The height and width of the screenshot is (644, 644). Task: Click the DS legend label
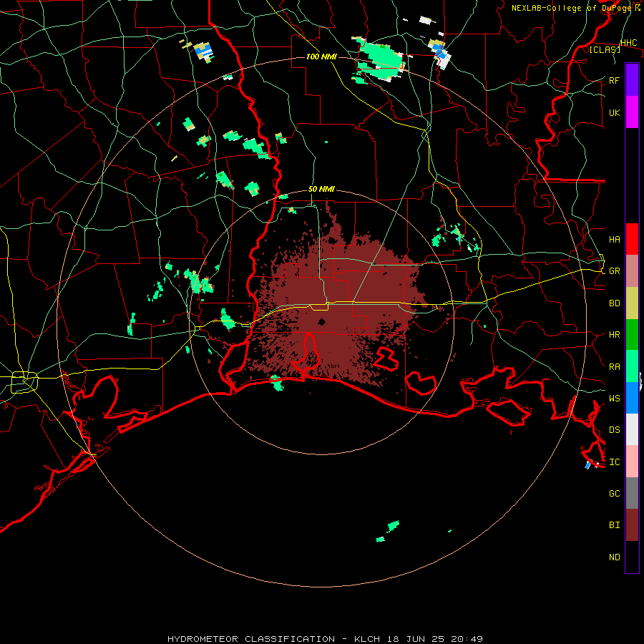614,429
